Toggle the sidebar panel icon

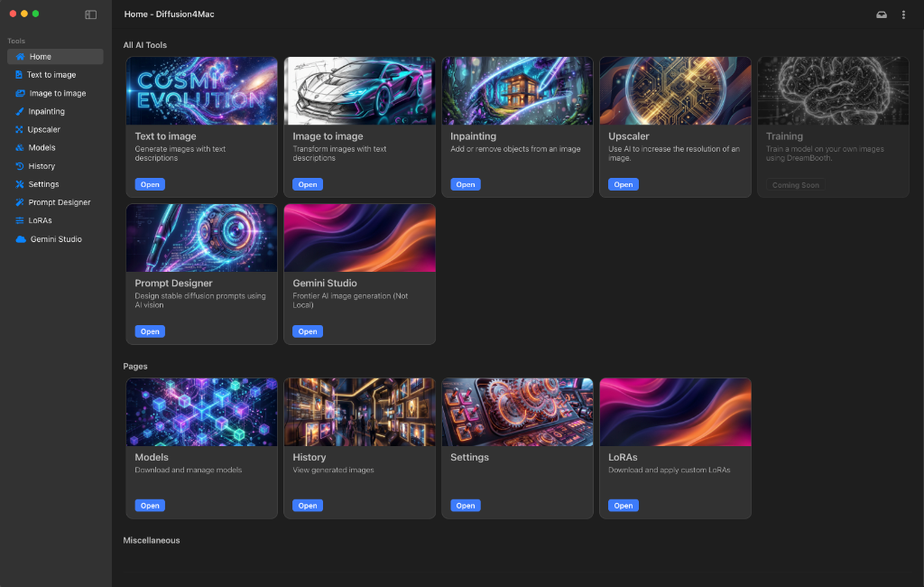point(91,14)
